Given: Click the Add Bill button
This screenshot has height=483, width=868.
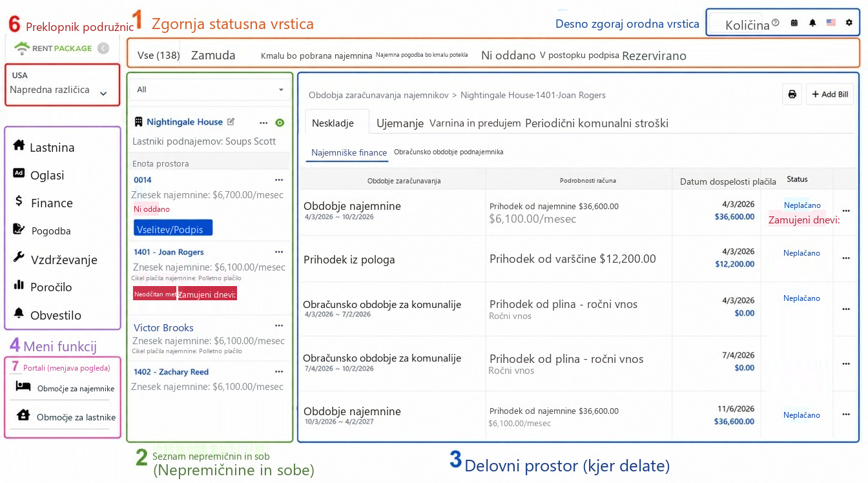Looking at the screenshot, I should coord(830,94).
